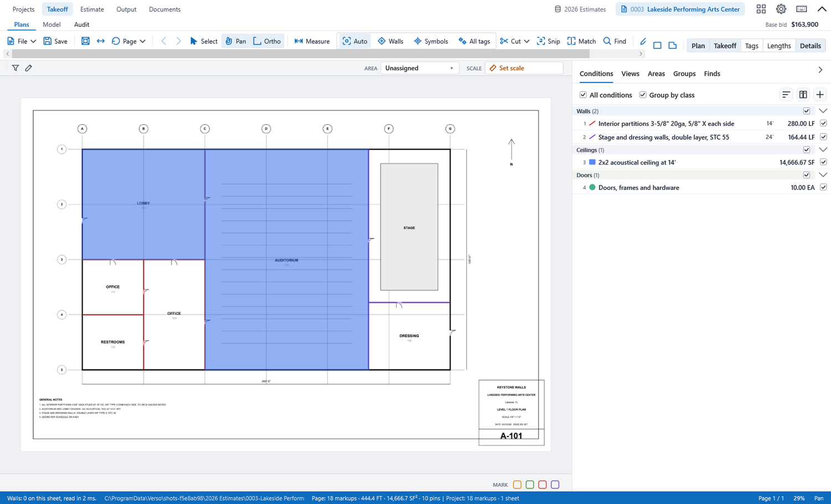Open Lakeside Performing Arts Center project
Image resolution: width=831 pixels, height=504 pixels.
tap(680, 9)
